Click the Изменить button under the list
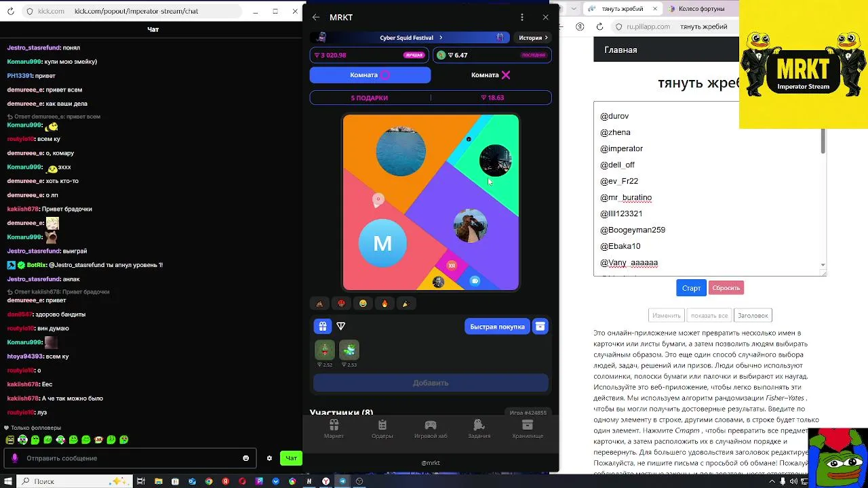This screenshot has width=868, height=488. (x=666, y=316)
